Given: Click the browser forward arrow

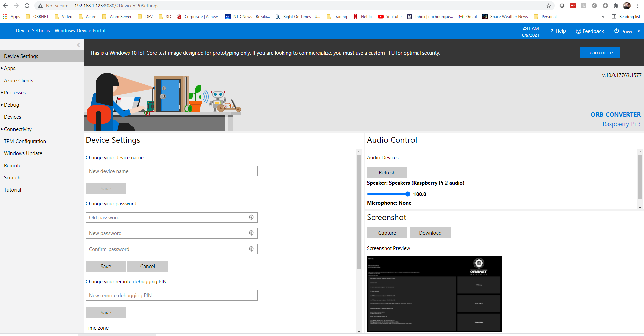Looking at the screenshot, I should coord(16,6).
